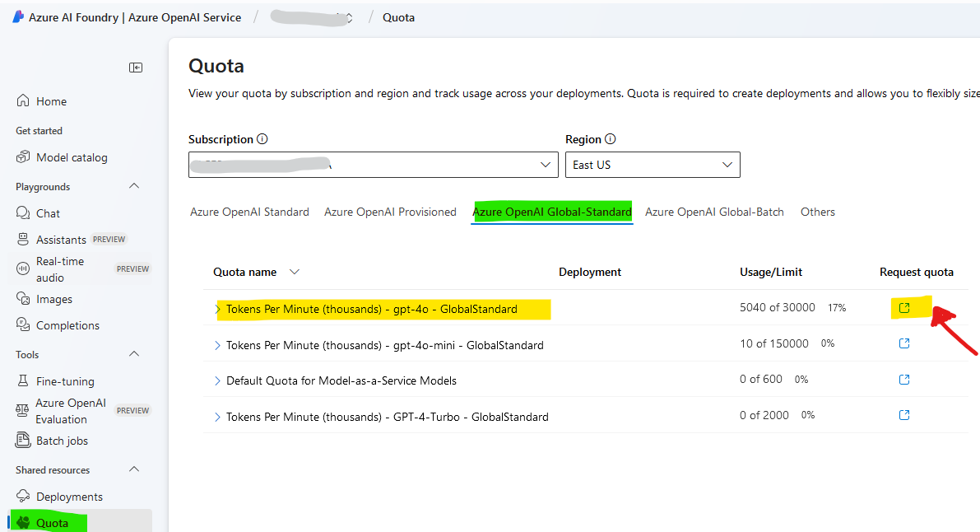Image resolution: width=980 pixels, height=532 pixels.
Task: Request quota for GPT-4-Turbo GlobalStandard
Action: pos(903,415)
